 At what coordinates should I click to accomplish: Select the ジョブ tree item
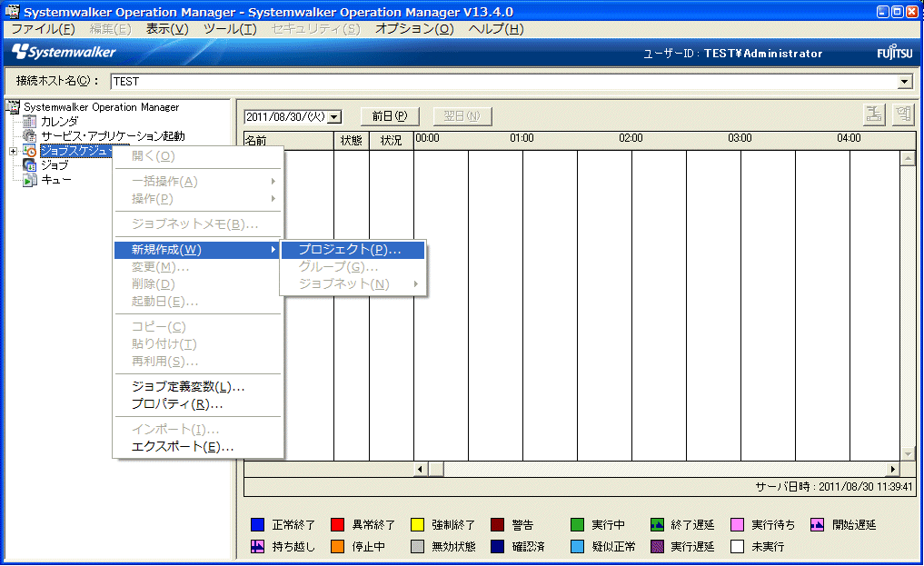[x=55, y=165]
